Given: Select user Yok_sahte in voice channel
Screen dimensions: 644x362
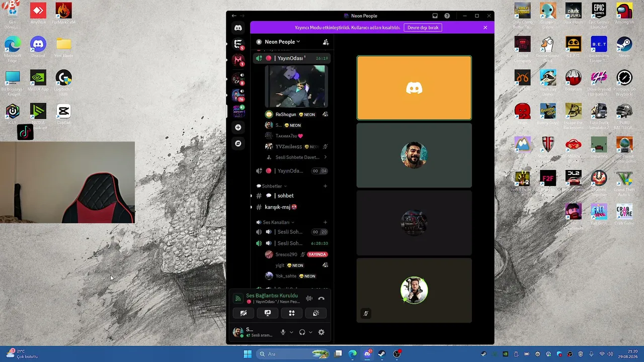Looking at the screenshot, I should pos(296,276).
